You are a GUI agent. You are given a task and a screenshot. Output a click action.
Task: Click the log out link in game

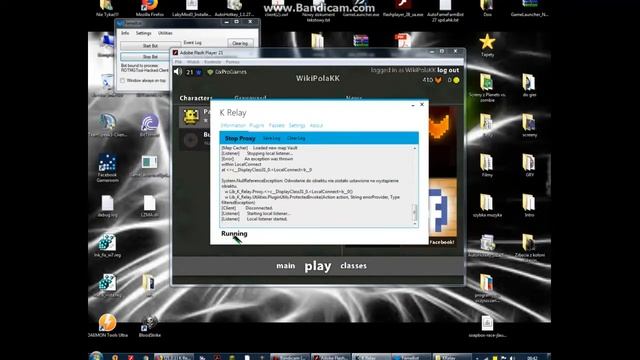click(x=448, y=70)
